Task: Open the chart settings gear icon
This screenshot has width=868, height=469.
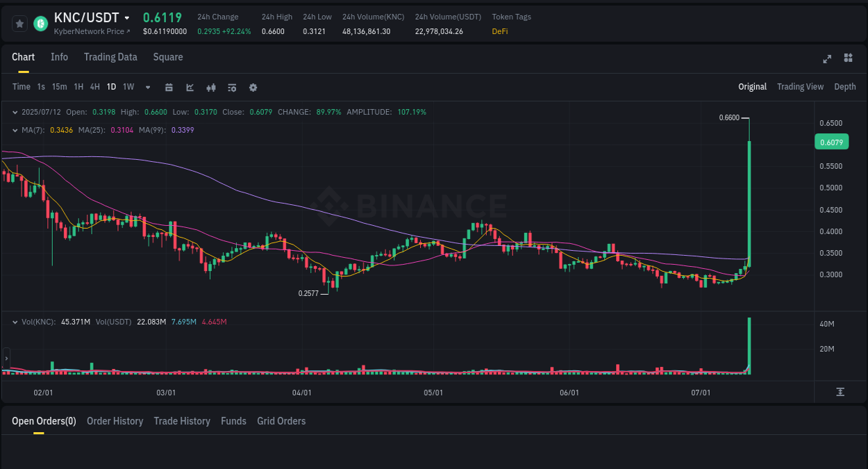Action: (253, 88)
